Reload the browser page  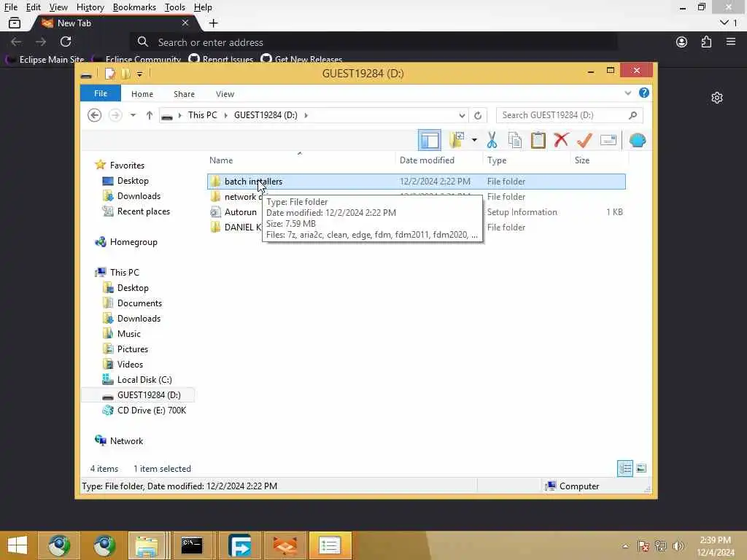[66, 42]
